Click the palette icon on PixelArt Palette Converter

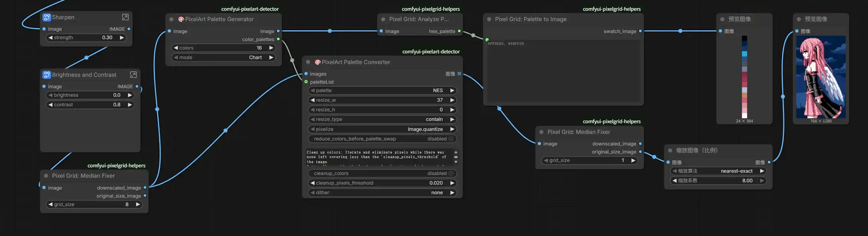[318, 62]
